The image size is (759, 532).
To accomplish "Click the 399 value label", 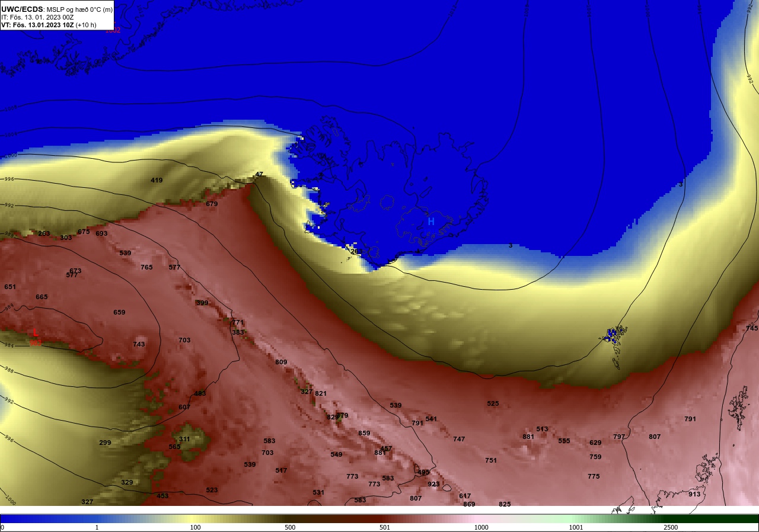I will (202, 303).
